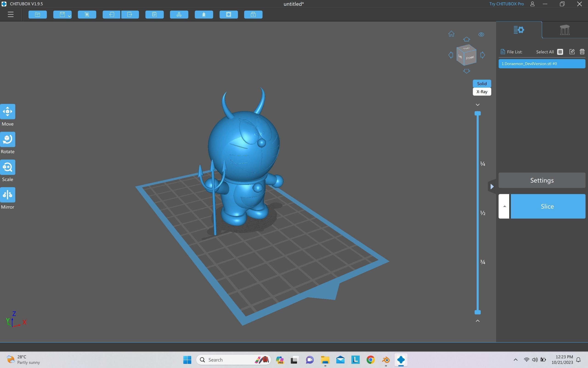Open the weather widget showing 28°C
Screen dimensions: 588x368
(23, 360)
